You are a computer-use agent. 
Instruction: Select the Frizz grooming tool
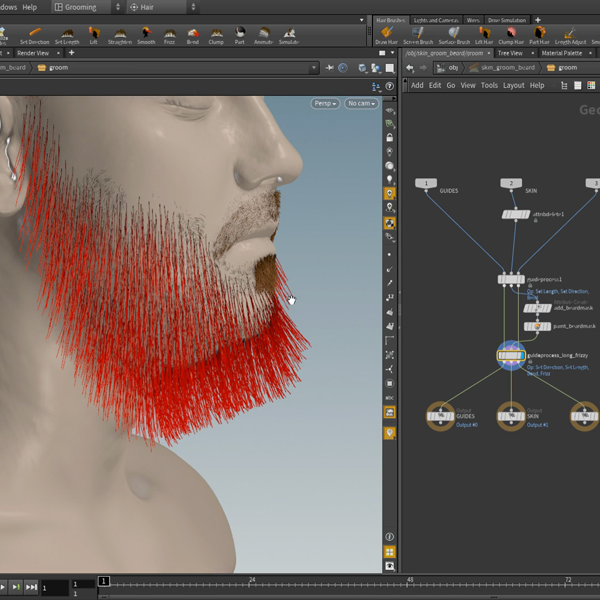pos(170,36)
